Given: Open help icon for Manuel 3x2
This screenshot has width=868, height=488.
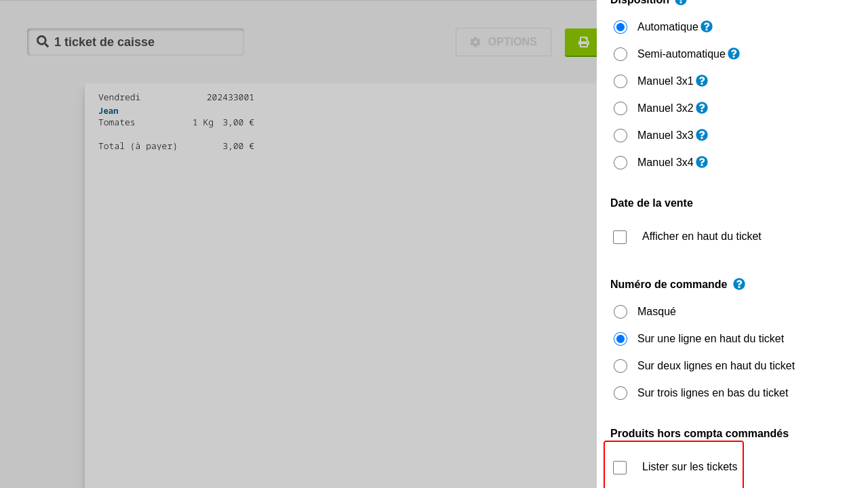Looking at the screenshot, I should pyautogui.click(x=702, y=108).
